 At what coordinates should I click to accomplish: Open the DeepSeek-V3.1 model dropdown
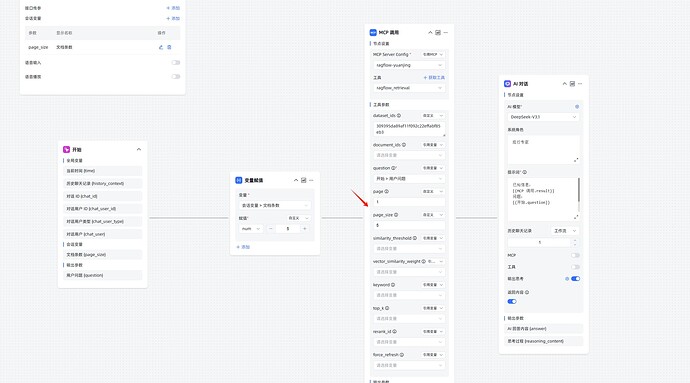(x=543, y=117)
